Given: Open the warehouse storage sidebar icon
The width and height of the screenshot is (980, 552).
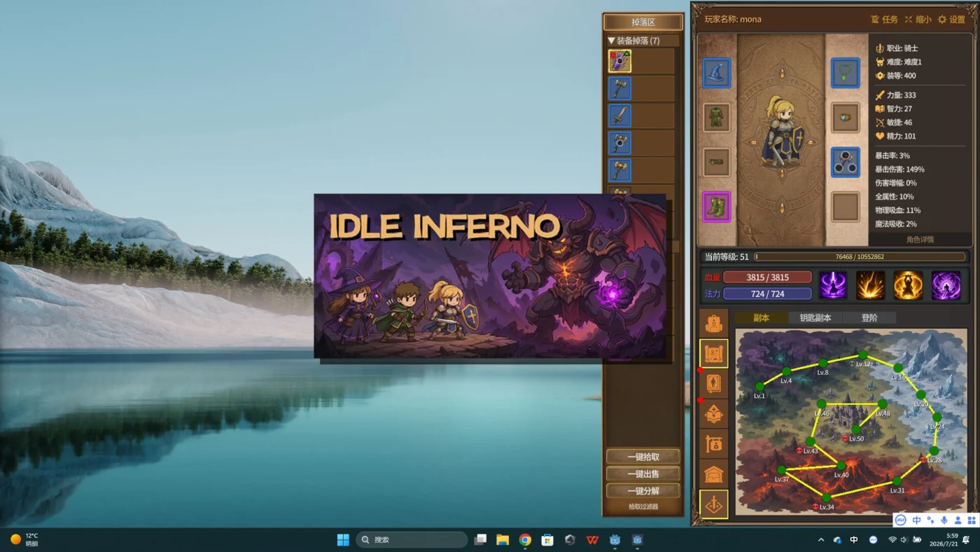Looking at the screenshot, I should coord(714,474).
